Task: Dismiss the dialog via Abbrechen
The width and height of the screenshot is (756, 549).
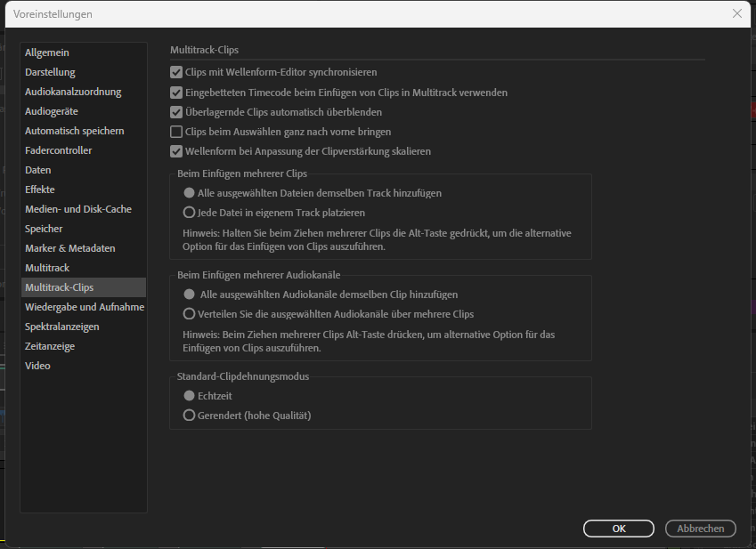Action: (700, 528)
